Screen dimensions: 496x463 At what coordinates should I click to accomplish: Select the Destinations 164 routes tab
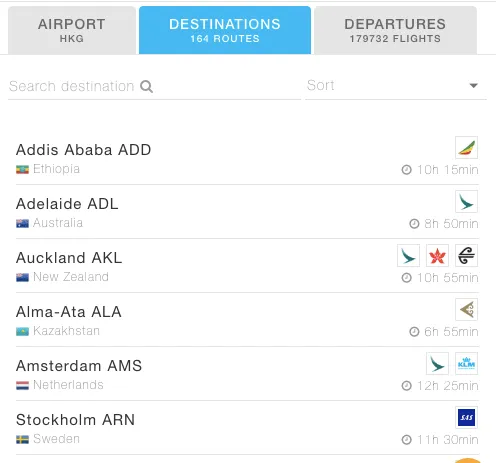pos(225,30)
